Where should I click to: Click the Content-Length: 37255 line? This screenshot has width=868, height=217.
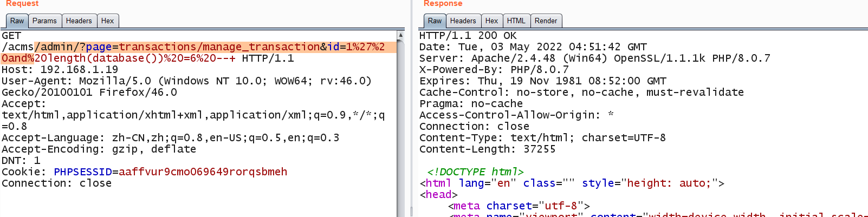point(488,149)
